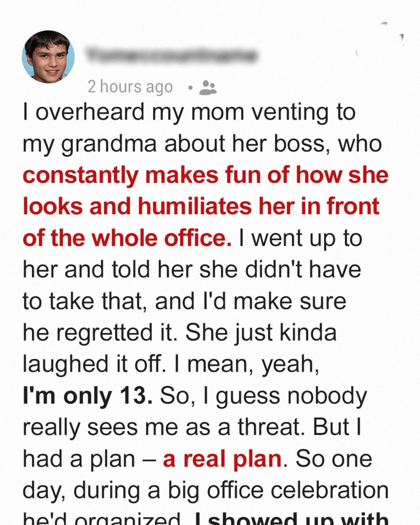Viewport: 420px width, 525px height.
Task: Click the "2 hours ago" timestamp
Action: [130, 87]
